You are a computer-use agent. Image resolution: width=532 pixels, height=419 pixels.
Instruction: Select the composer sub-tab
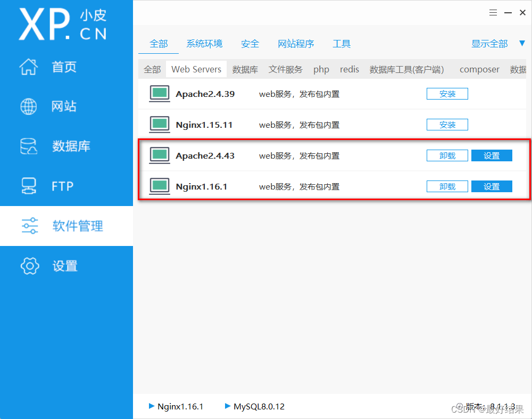(x=479, y=70)
